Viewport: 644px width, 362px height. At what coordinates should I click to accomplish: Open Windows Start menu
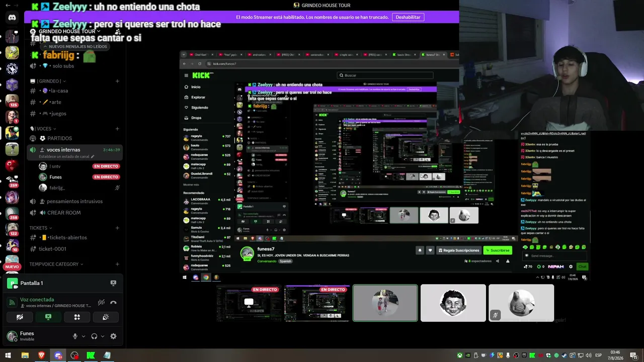coord(8,355)
